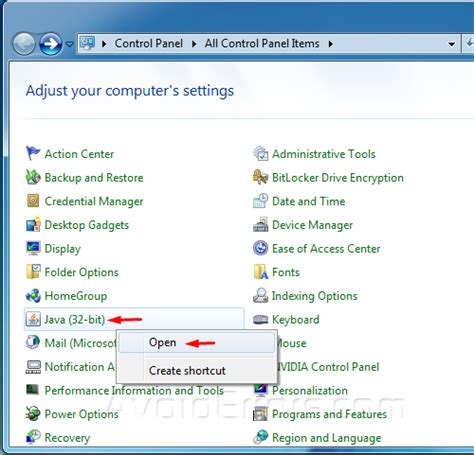Click the Device Manager icon
474x455 pixels.
point(260,224)
